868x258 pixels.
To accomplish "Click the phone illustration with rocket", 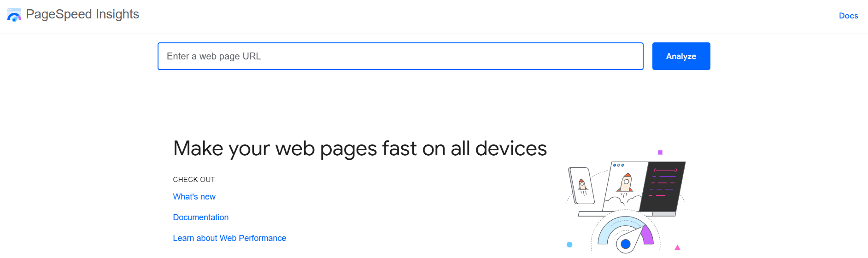I will click(x=581, y=186).
